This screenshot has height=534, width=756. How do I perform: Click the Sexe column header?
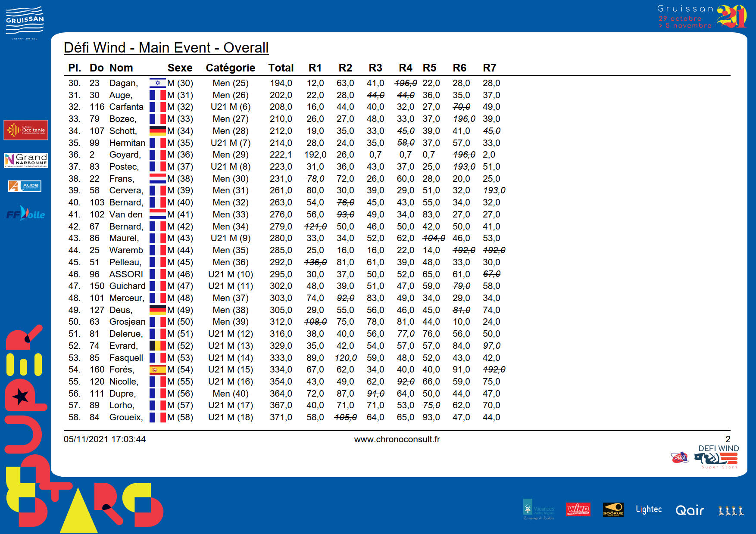(x=180, y=68)
